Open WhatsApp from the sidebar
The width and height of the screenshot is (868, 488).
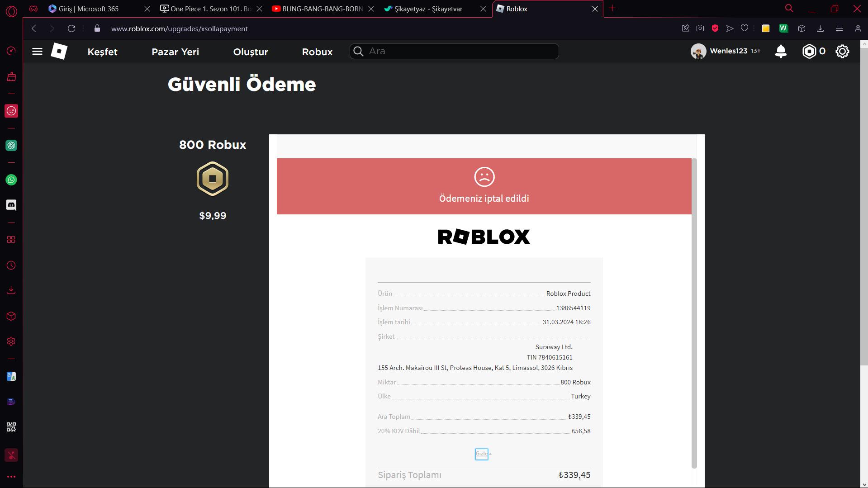click(11, 180)
